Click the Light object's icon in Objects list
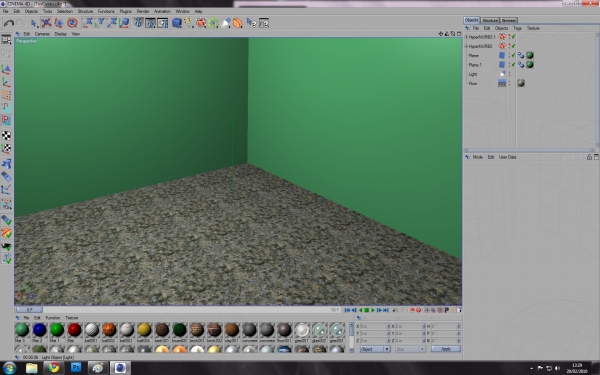This screenshot has height=375, width=600. (x=502, y=73)
